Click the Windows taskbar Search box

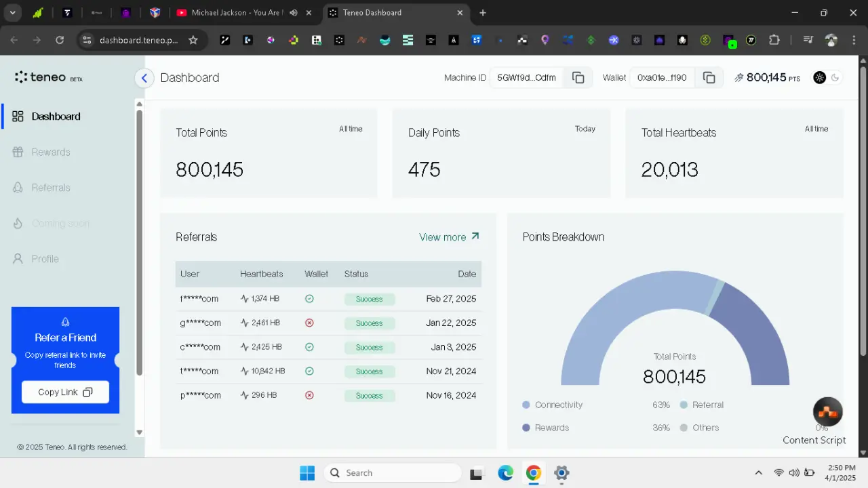pyautogui.click(x=393, y=473)
